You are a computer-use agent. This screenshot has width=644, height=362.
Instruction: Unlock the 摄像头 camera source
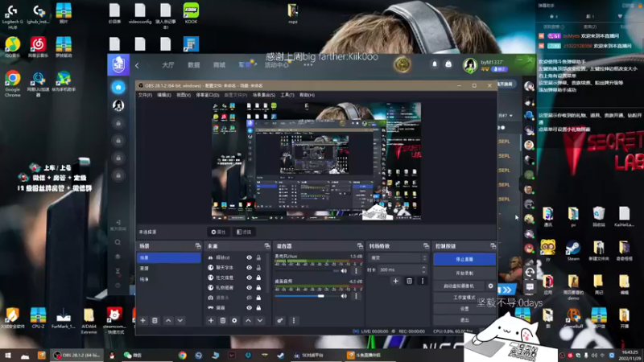coord(258,298)
